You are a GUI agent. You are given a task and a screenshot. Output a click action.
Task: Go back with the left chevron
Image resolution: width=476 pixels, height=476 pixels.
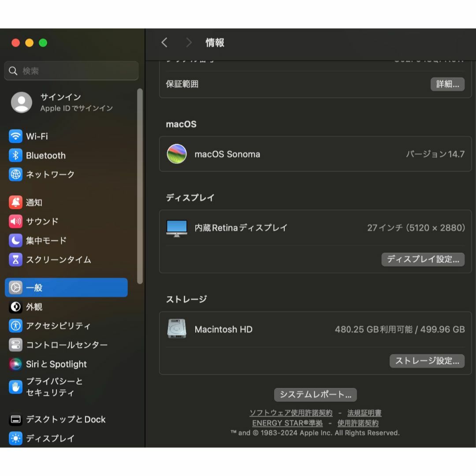(164, 42)
